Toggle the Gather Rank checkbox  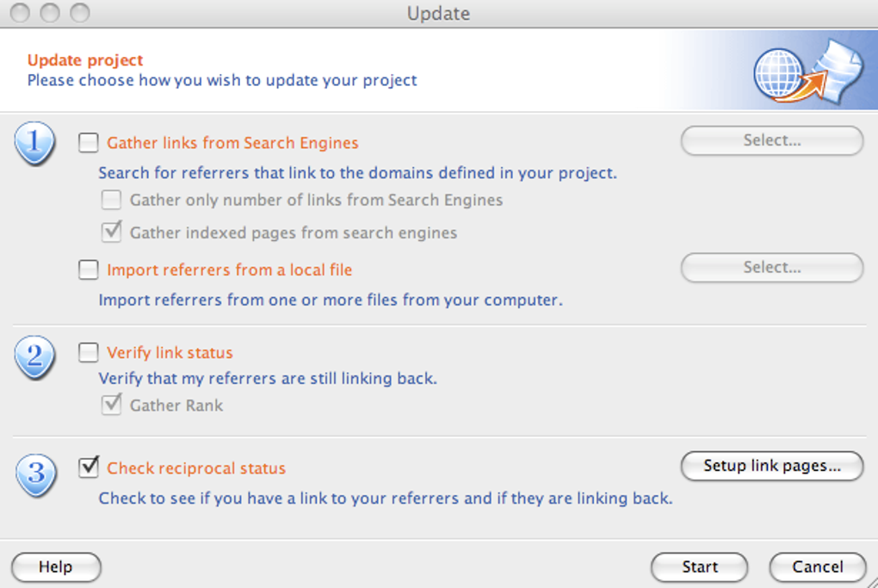click(111, 405)
